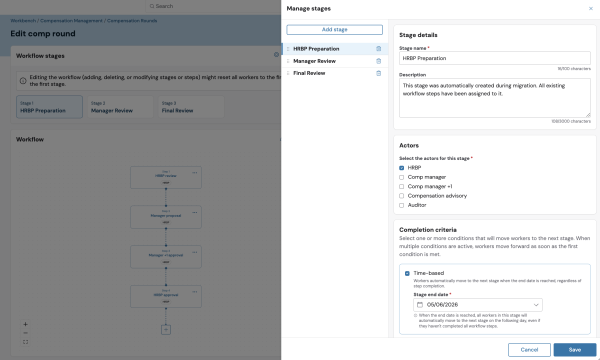The width and height of the screenshot is (600, 360).
Task: Select Manager Review in the stage list
Action: [x=335, y=61]
